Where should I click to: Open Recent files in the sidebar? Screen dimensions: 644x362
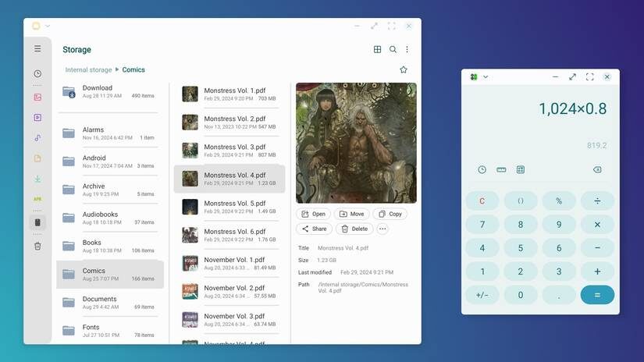37,73
